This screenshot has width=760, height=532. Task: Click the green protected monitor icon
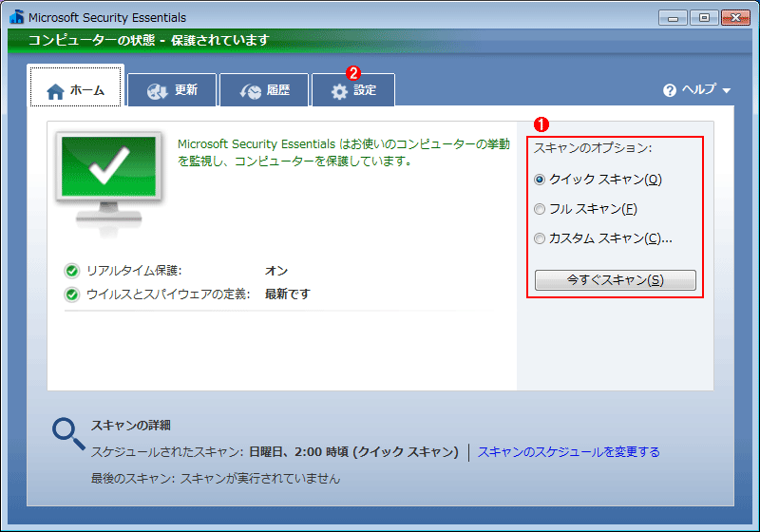[109, 182]
